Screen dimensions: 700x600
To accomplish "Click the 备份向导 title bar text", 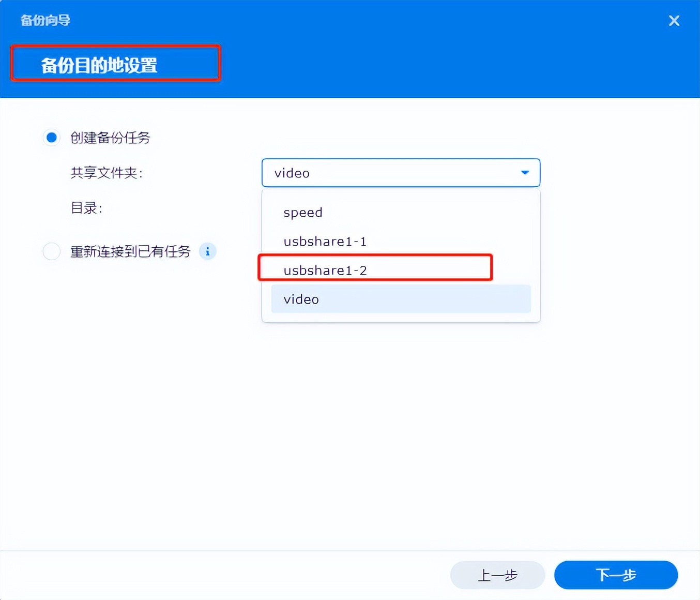I will [x=44, y=20].
